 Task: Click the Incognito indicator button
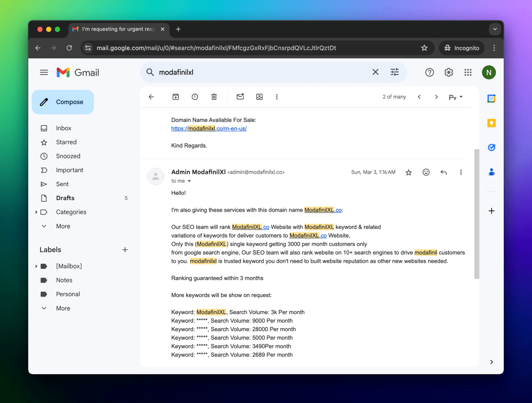pos(462,48)
